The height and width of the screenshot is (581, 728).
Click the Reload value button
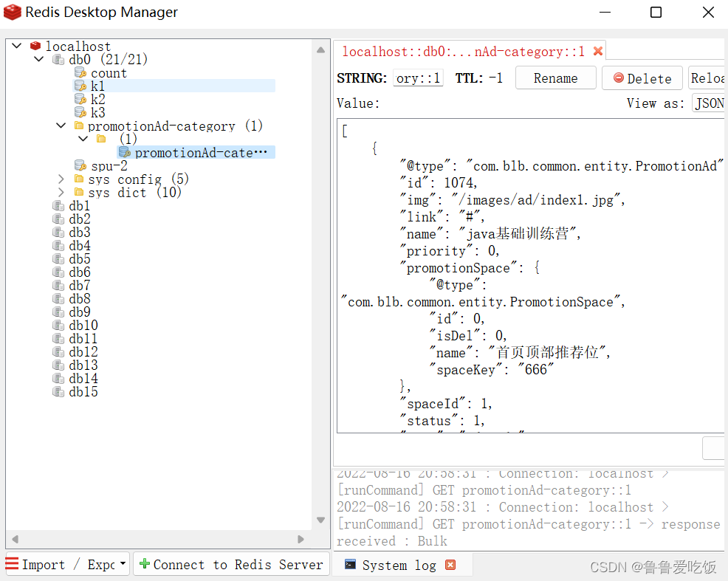click(707, 78)
